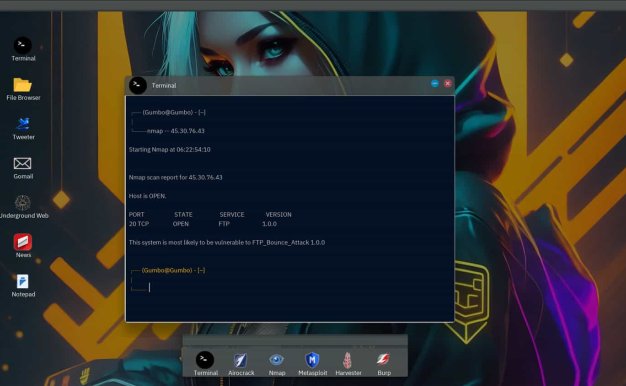Open Metasploit from the dock

(312, 360)
